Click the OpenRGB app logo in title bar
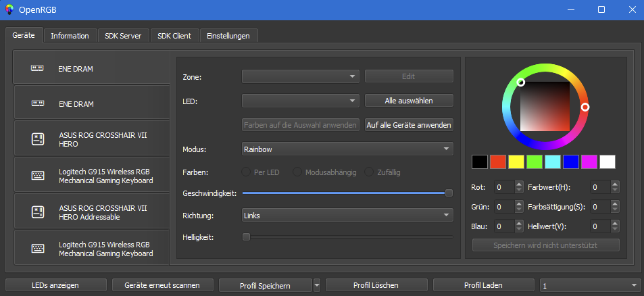The width and height of the screenshot is (644, 296). pos(9,10)
